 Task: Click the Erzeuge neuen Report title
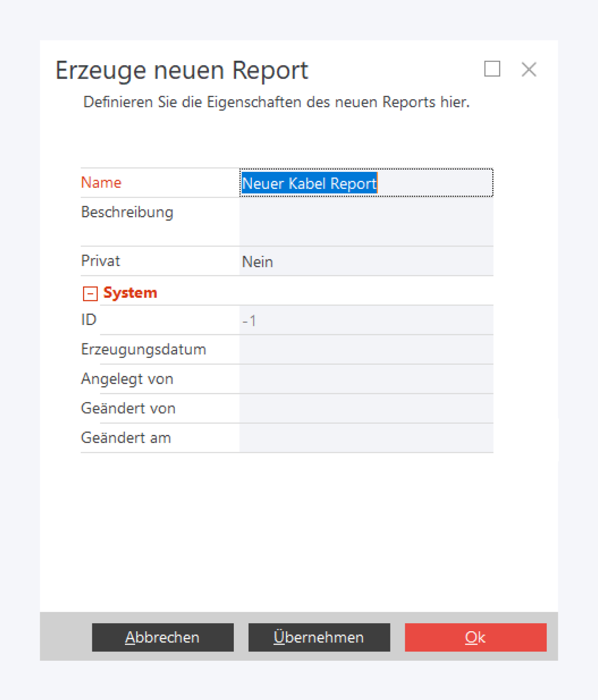pyautogui.click(x=182, y=70)
